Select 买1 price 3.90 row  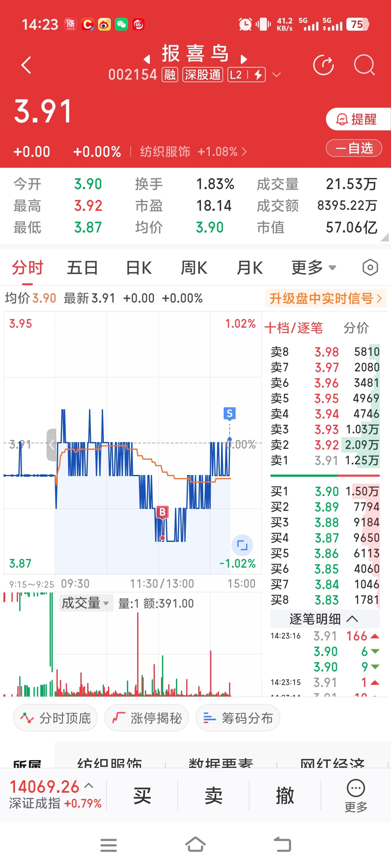(x=325, y=491)
